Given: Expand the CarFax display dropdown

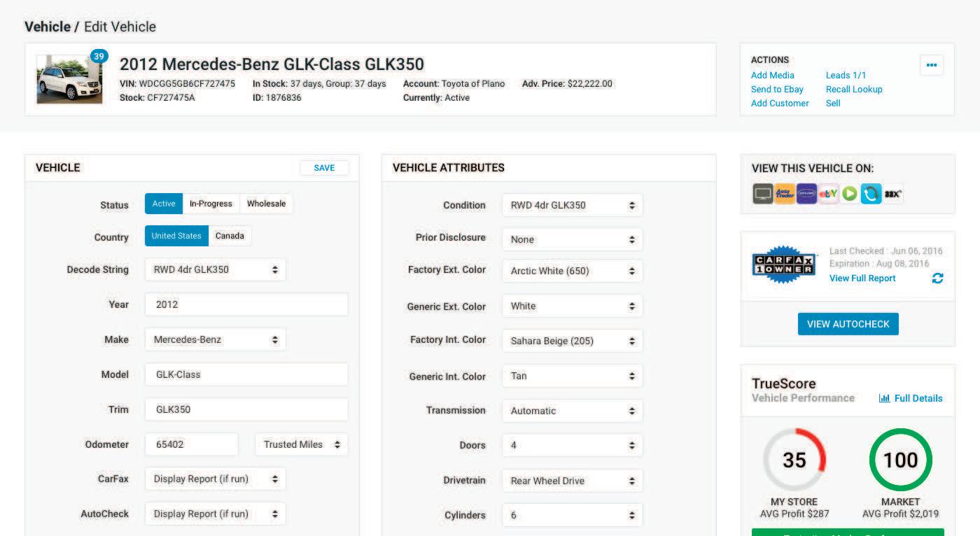Looking at the screenshot, I should [x=216, y=479].
